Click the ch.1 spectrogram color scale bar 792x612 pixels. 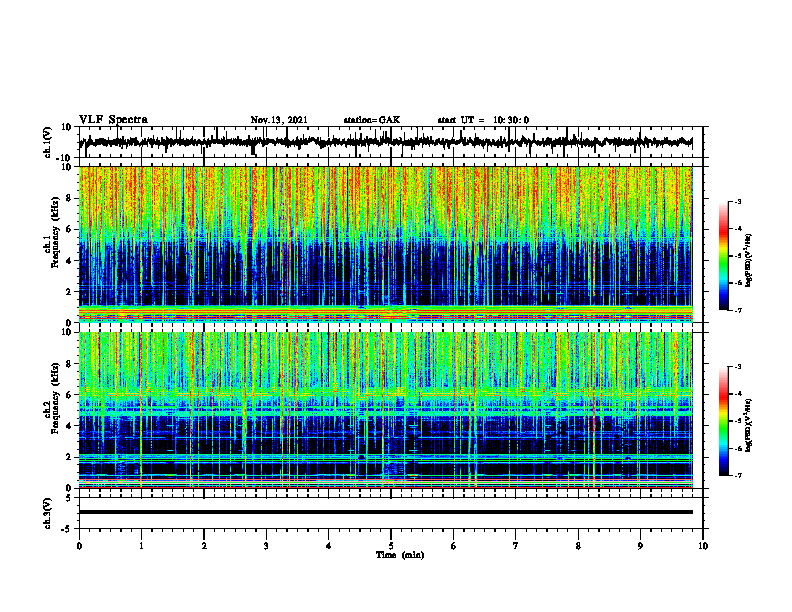point(724,256)
